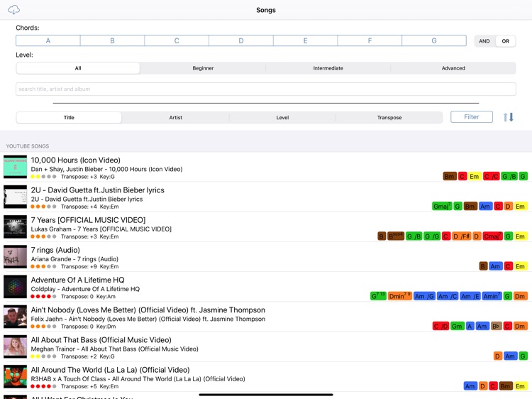This screenshot has width=532, height=399.
Task: Click G7 13 chord badge in Adventure row
Action: (378, 296)
